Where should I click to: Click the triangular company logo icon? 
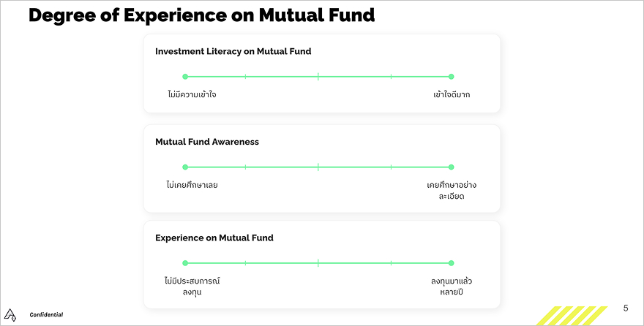[x=10, y=314]
